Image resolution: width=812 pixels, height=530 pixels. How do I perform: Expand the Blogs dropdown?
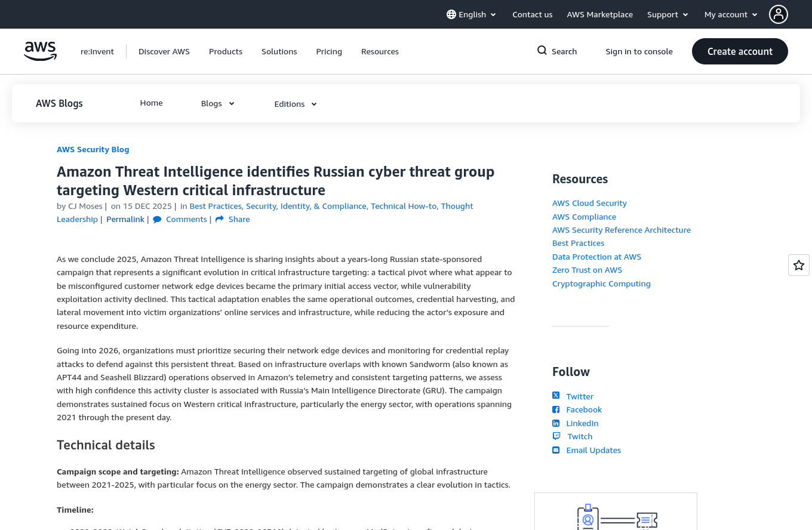[x=217, y=103]
